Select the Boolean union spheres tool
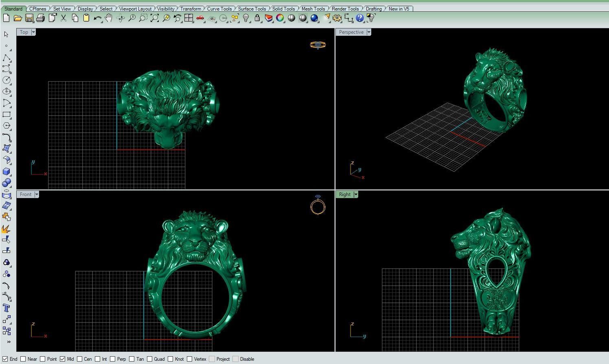This screenshot has height=364, width=609. 7,183
